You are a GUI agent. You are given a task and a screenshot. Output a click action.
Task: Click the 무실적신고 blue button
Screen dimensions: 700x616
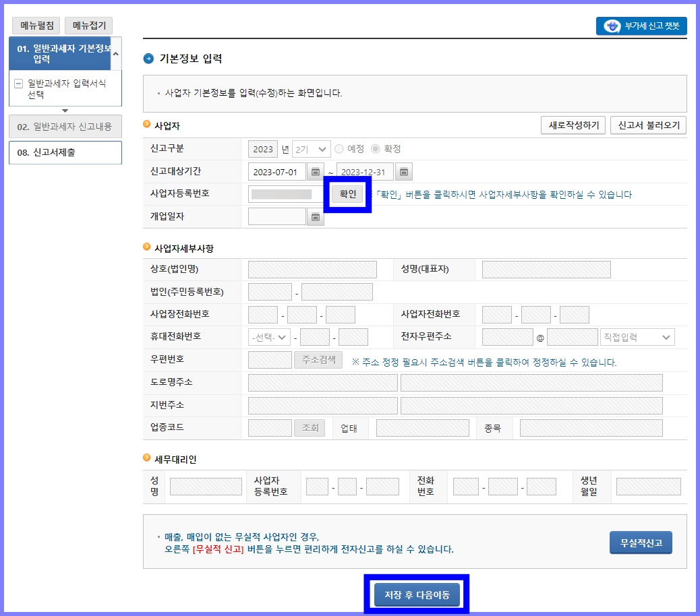pos(640,542)
